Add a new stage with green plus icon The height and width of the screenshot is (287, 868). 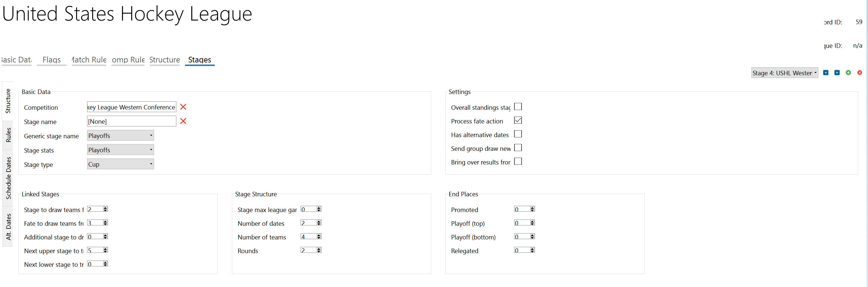point(848,73)
